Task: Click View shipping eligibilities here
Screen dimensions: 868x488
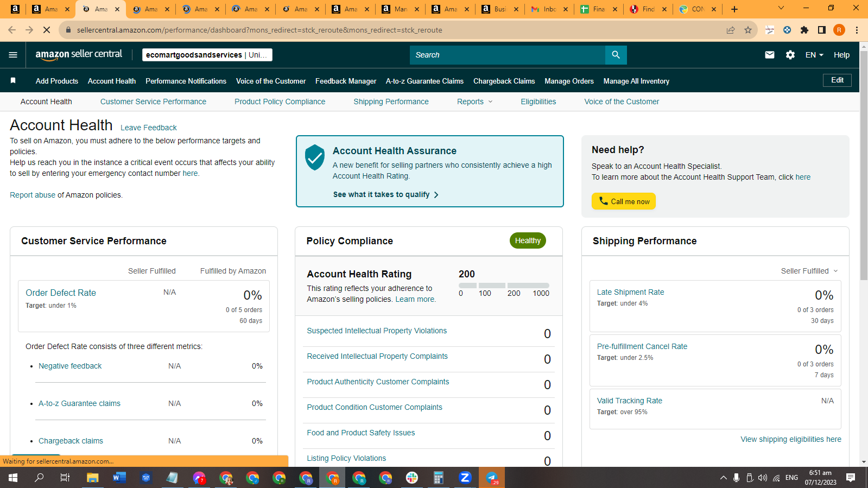Action: (791, 439)
